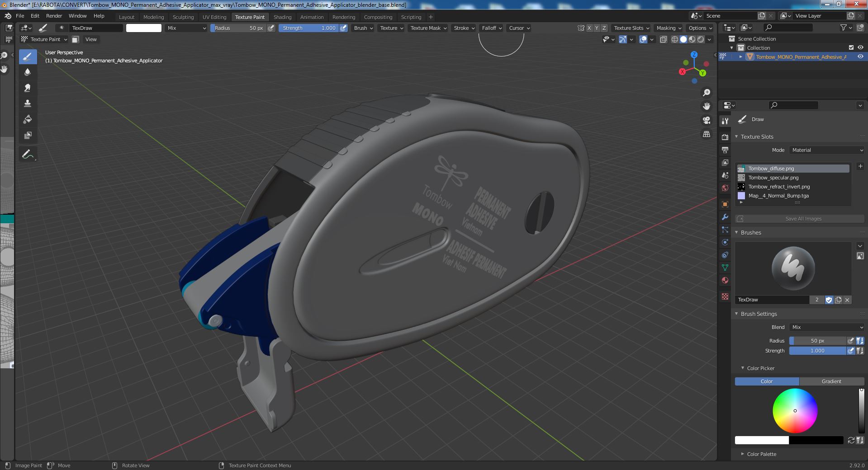Hide Collection via eye icon

860,47
